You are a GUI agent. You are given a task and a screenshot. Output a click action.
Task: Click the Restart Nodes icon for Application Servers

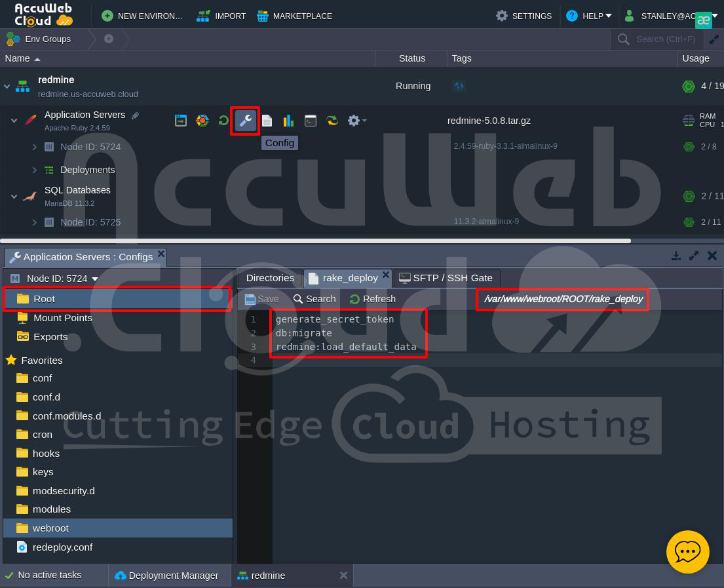pyautogui.click(x=223, y=121)
